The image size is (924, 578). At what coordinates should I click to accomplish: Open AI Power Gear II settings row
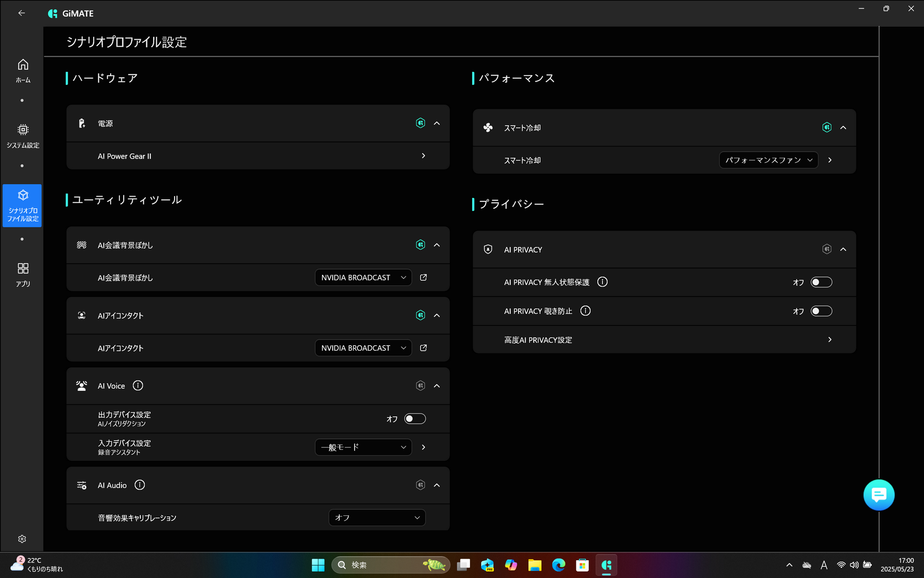pyautogui.click(x=258, y=156)
